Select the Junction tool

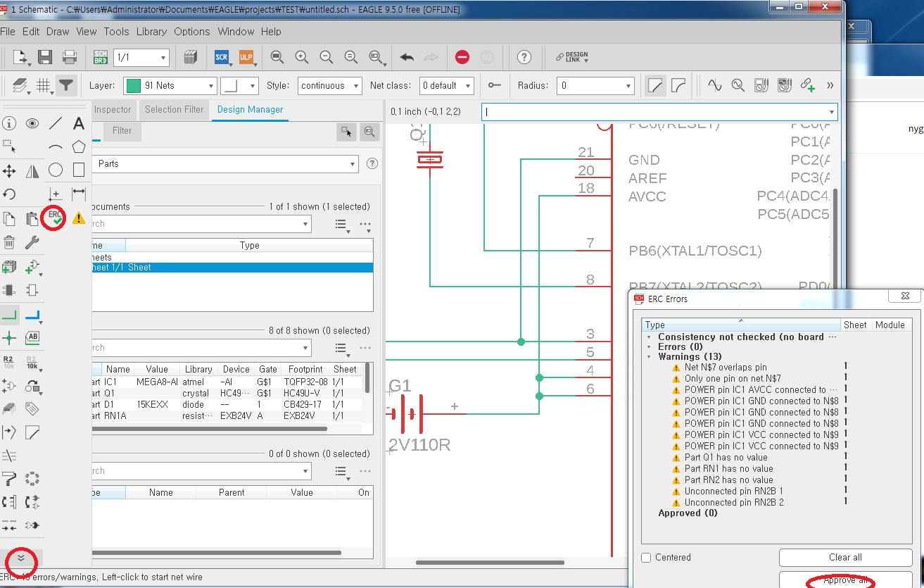click(9, 337)
